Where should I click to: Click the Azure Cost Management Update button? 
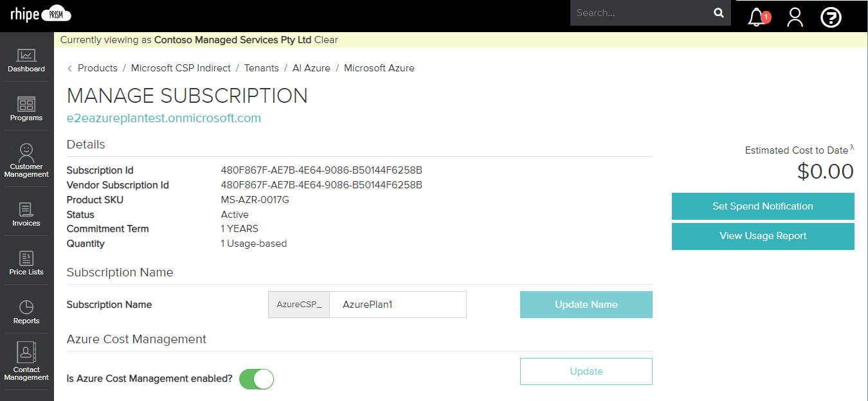coord(586,371)
